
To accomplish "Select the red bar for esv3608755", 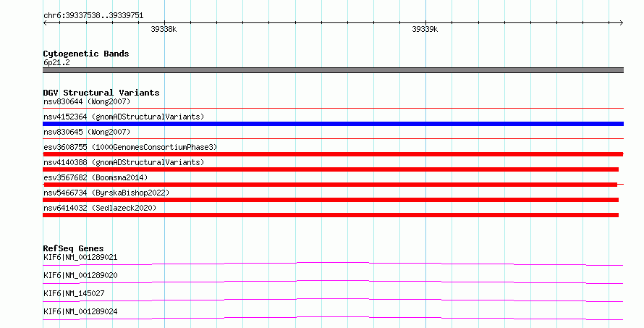I will click(333, 154).
